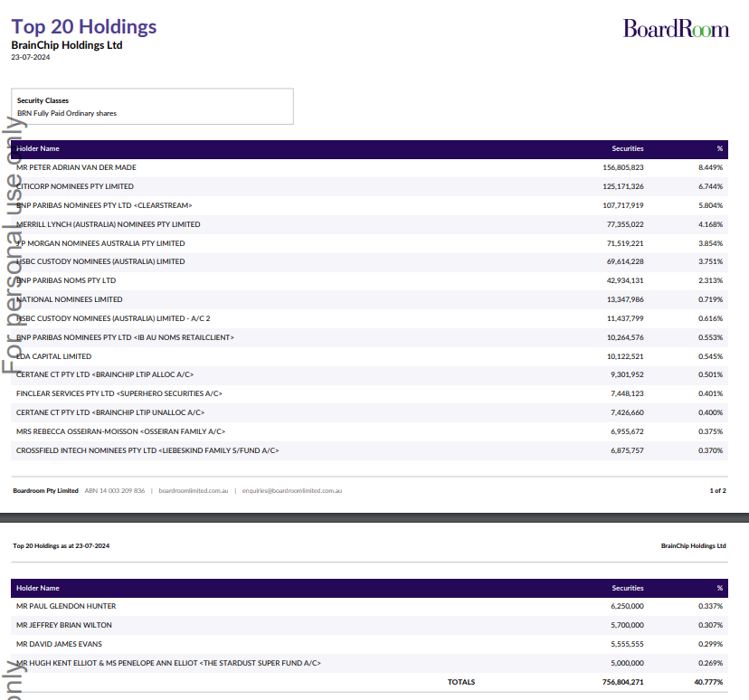This screenshot has height=700, width=749.
Task: Click BNP PARIBAS <IB AU NOMS RETAILCLIENT> holder name
Action: click(x=125, y=337)
